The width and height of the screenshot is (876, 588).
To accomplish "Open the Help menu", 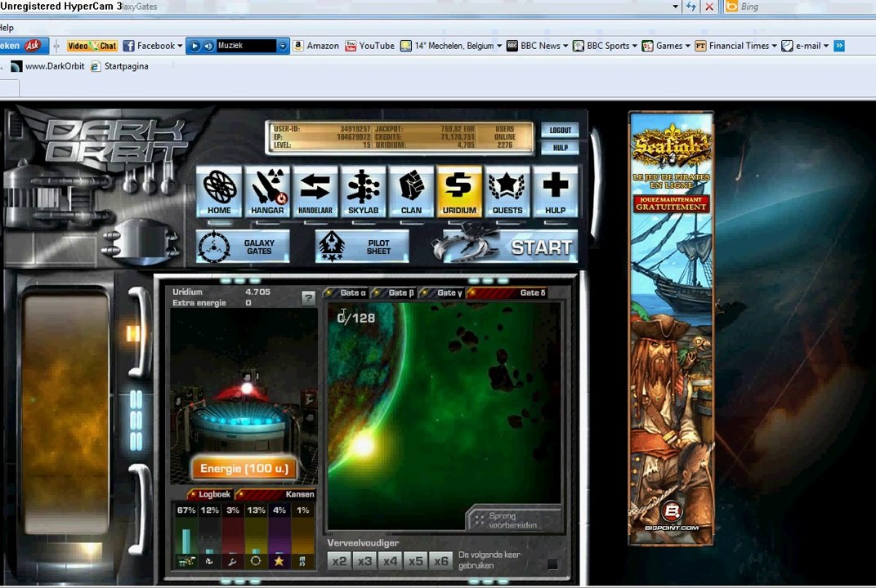I will 7,28.
